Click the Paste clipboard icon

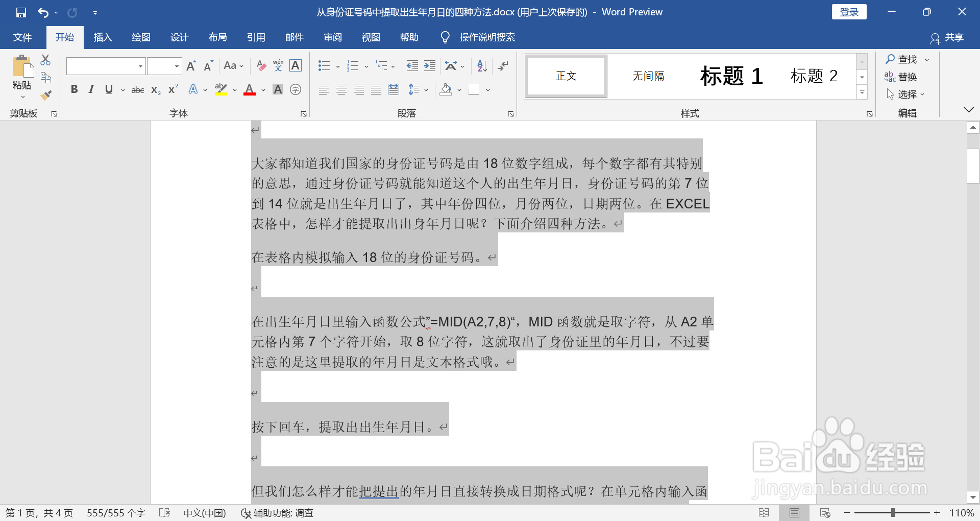[22, 66]
